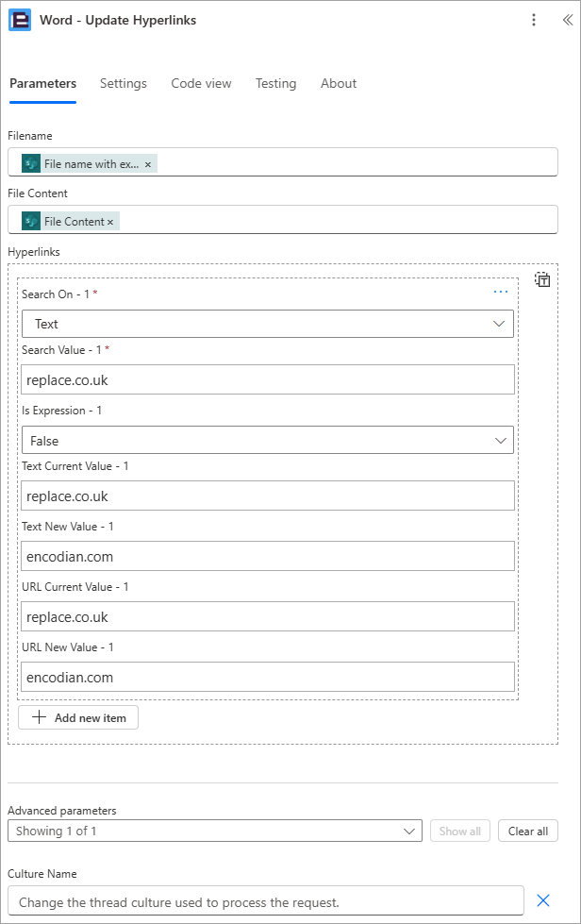This screenshot has width=581, height=924.
Task: Click the Clear all button
Action: click(528, 831)
